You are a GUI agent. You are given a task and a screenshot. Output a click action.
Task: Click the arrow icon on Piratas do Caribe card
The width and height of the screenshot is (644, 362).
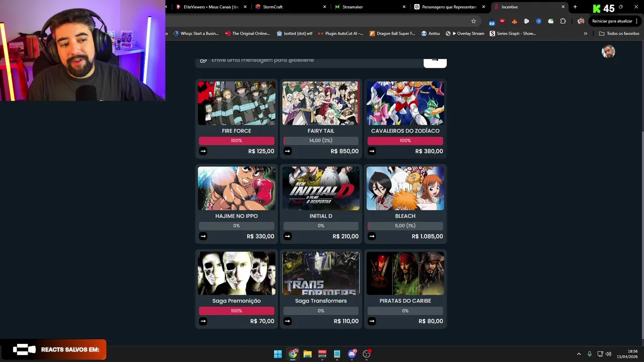(372, 321)
